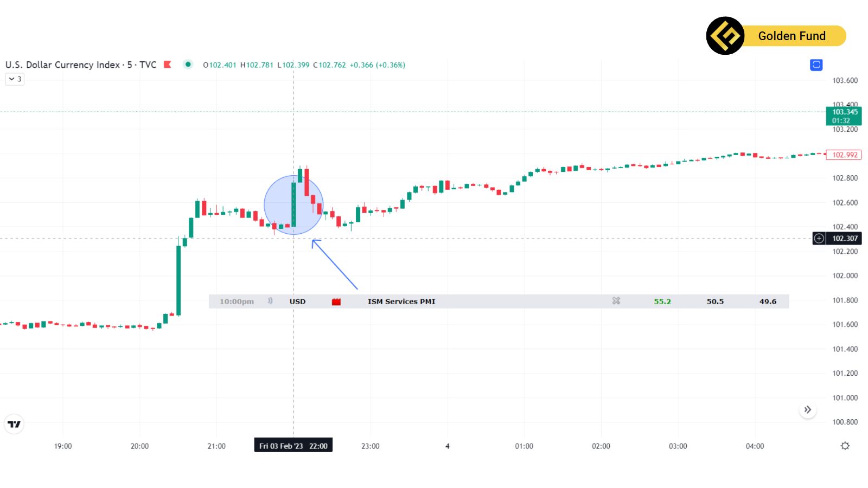Viewport: 868px width, 488px height.
Task: Click the 20:00 time axis label
Action: [139, 446]
